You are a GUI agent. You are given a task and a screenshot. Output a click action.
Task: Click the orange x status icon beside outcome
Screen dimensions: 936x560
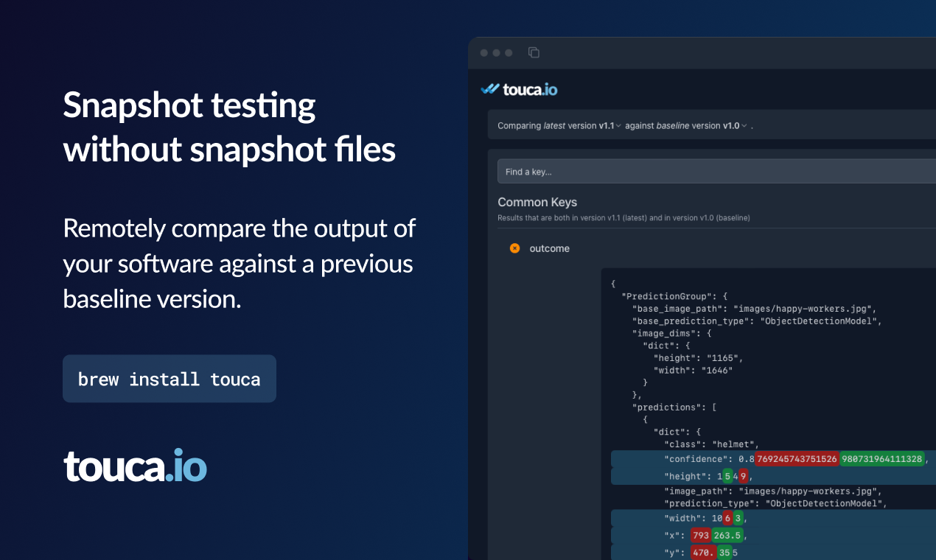pyautogui.click(x=514, y=248)
